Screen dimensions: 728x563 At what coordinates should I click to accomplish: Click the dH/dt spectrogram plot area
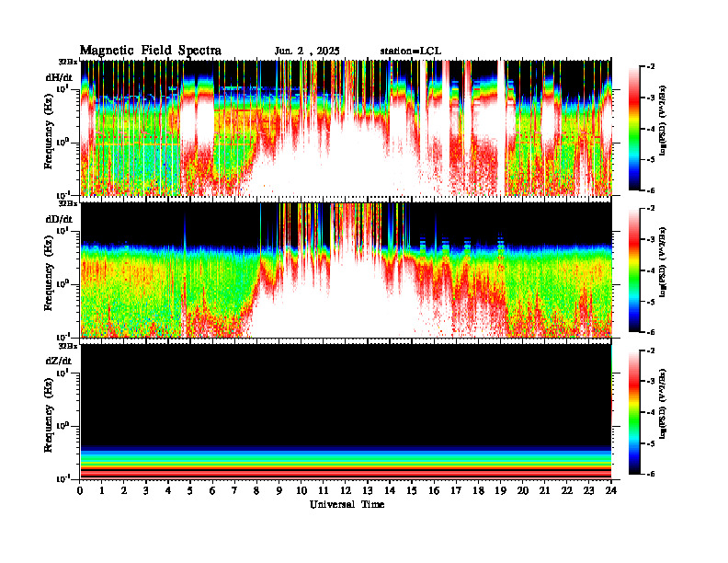tap(346, 128)
